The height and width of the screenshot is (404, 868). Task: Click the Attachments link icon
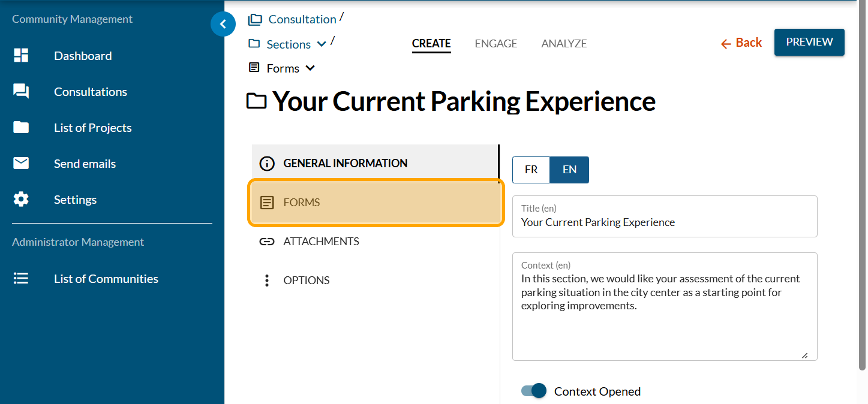266,242
